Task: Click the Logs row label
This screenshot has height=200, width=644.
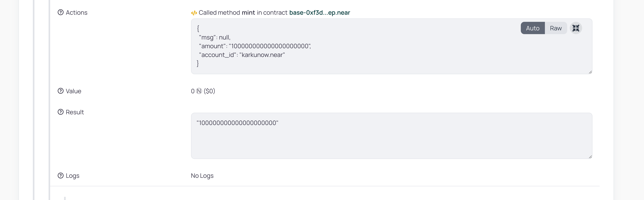Action: [x=72, y=176]
